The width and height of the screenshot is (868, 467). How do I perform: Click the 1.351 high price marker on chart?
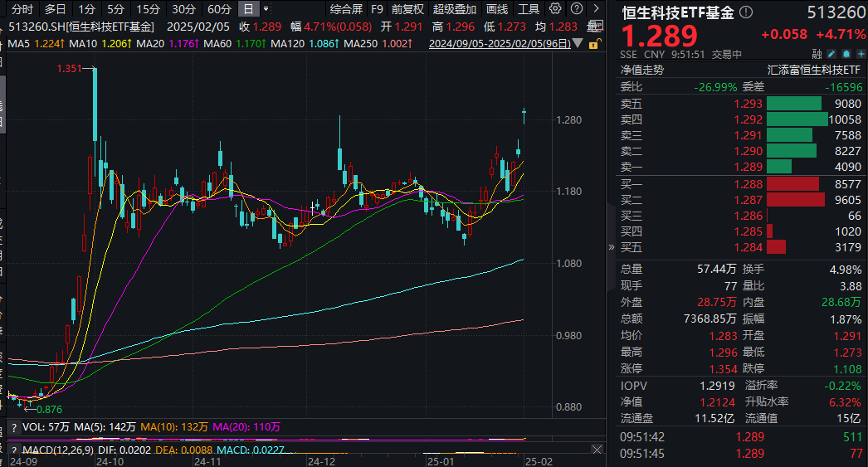pyautogui.click(x=69, y=69)
